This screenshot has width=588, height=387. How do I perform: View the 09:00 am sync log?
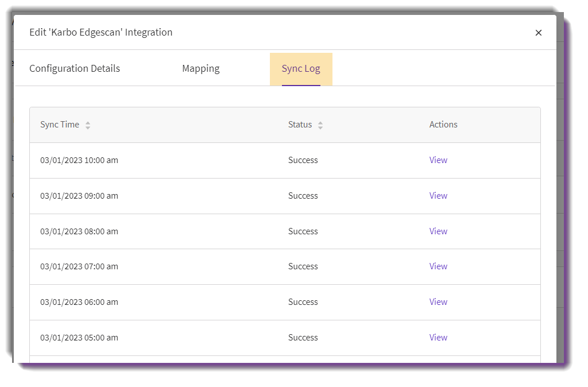pyautogui.click(x=438, y=196)
